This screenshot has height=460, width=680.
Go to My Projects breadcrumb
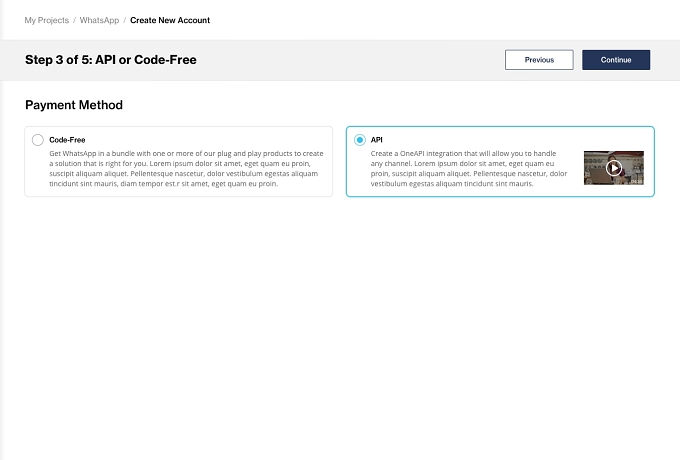46,20
